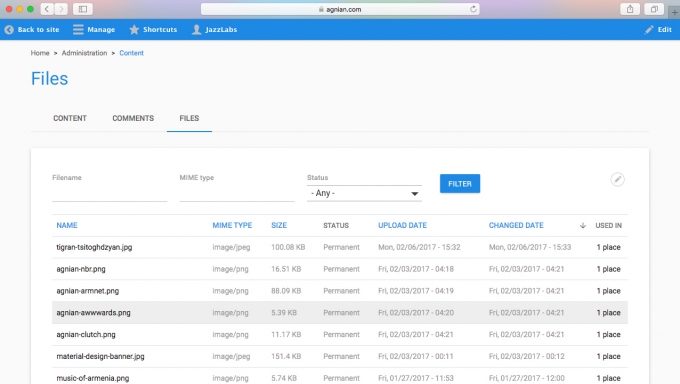
Task: Click the Fri, 02/03/2017 - 00:12 changed date
Action: (526, 356)
